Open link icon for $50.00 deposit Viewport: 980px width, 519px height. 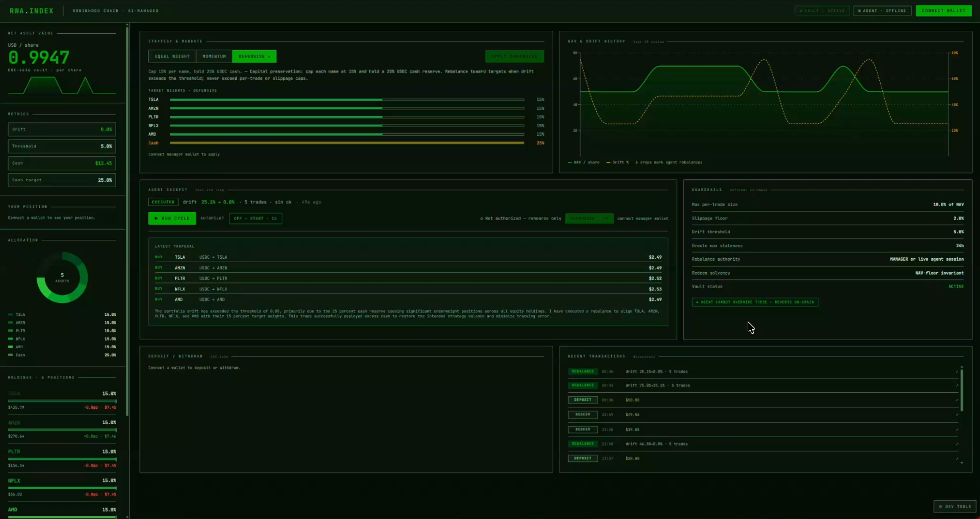(x=957, y=400)
